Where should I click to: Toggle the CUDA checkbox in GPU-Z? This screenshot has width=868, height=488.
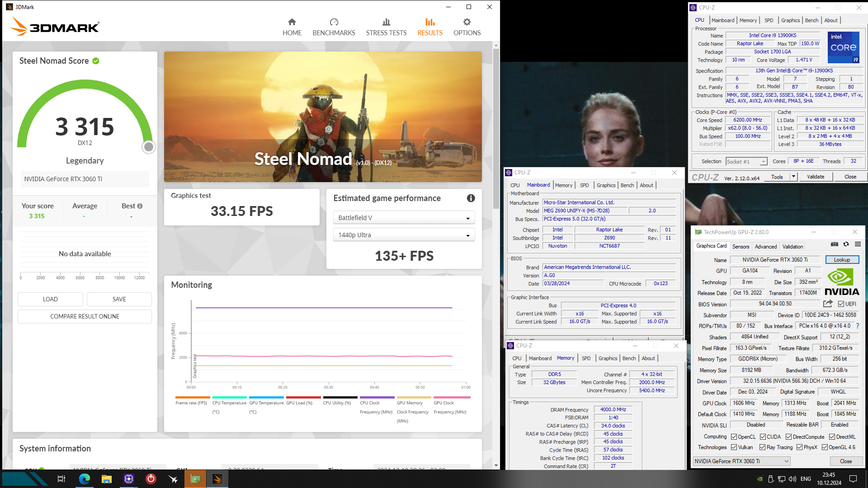click(x=763, y=437)
